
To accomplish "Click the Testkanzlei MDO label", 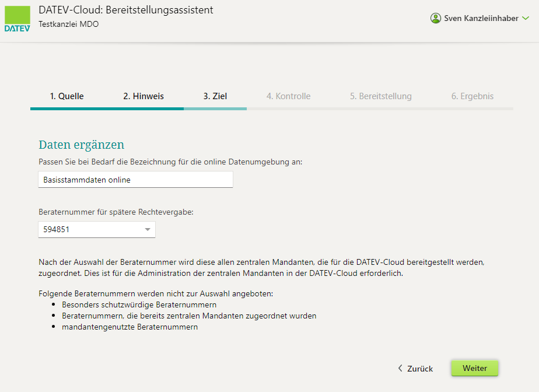I will (68, 24).
